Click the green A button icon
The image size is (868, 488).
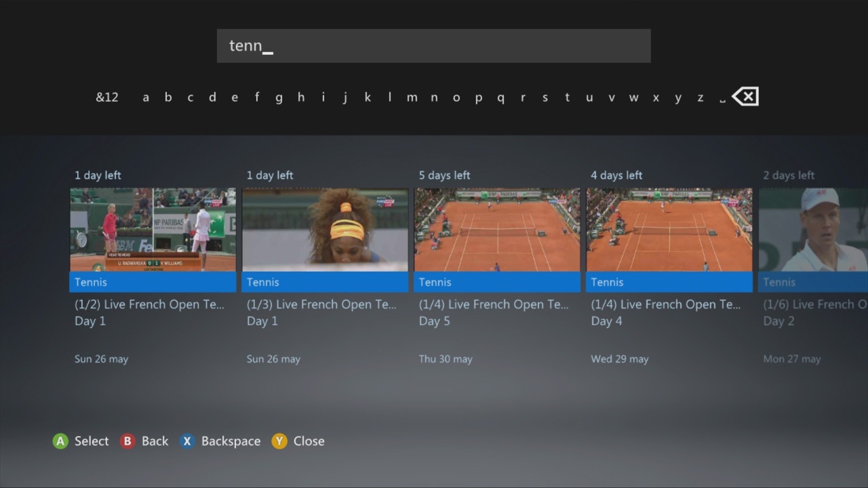pos(60,441)
